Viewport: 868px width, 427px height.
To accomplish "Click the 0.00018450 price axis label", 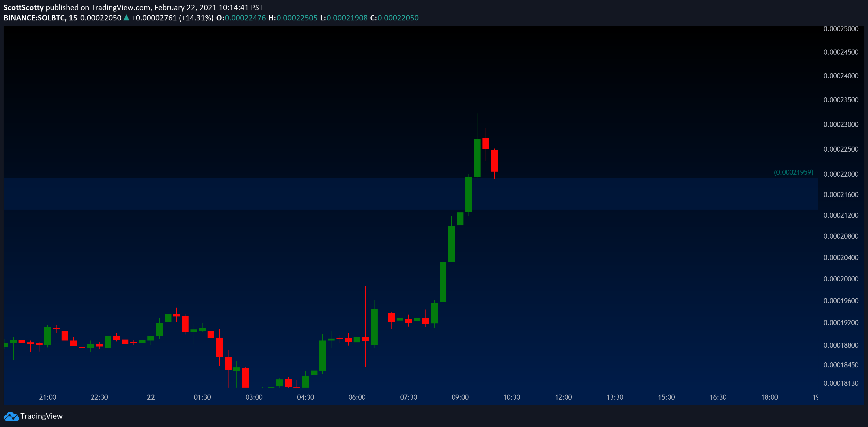I will tap(841, 365).
